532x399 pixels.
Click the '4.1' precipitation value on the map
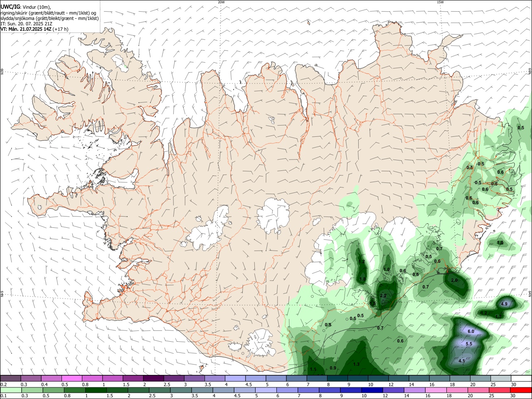(x=461, y=361)
